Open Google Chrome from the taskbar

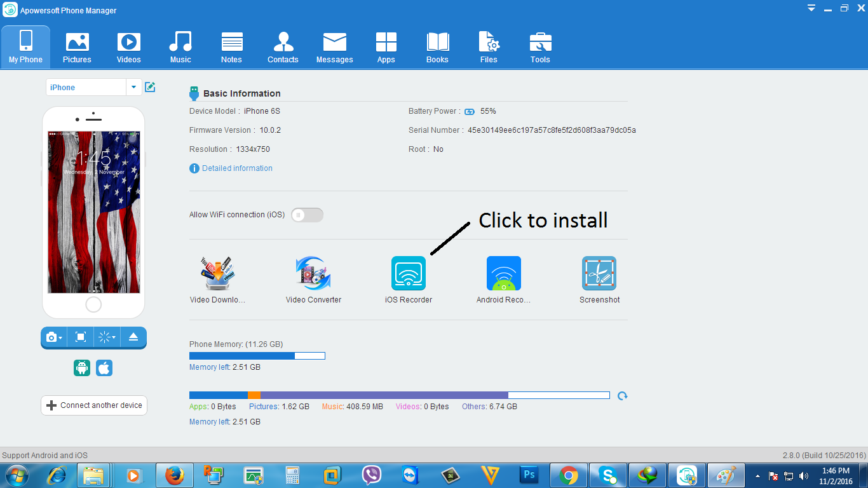pyautogui.click(x=569, y=475)
